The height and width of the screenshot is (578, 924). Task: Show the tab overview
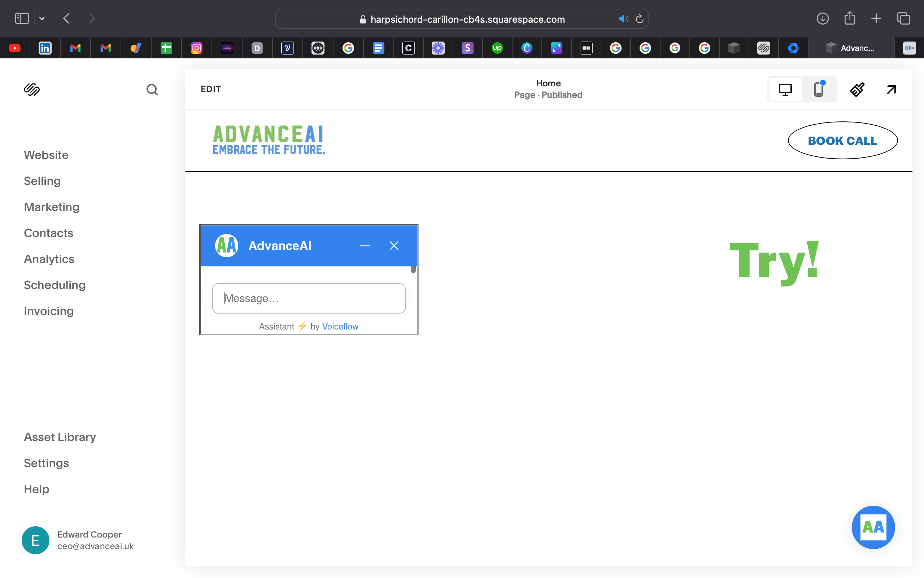[x=903, y=18]
